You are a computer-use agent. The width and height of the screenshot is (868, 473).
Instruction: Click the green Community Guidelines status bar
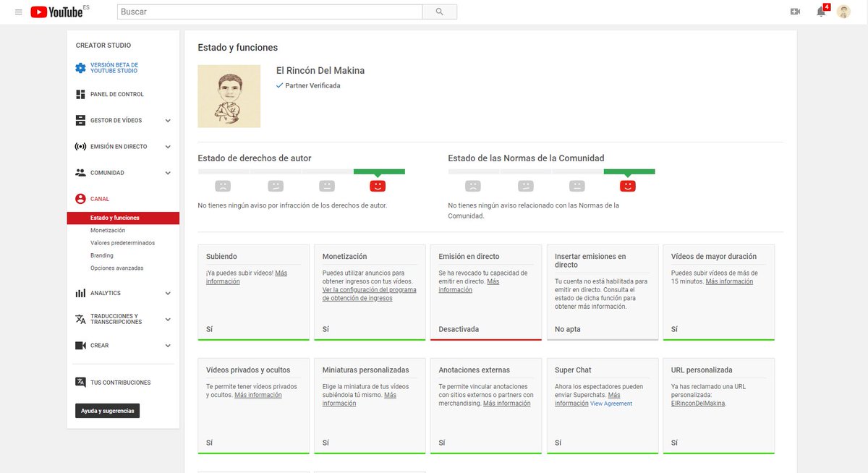[629, 171]
